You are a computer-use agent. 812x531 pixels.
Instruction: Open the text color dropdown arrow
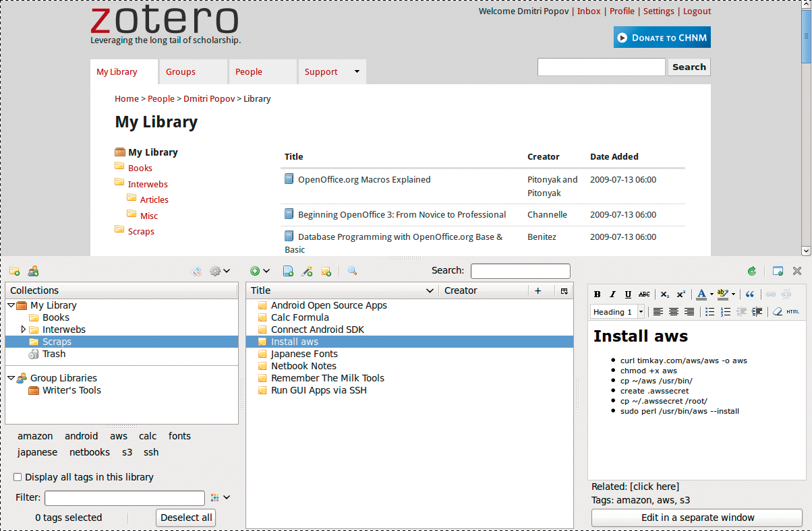(712, 294)
